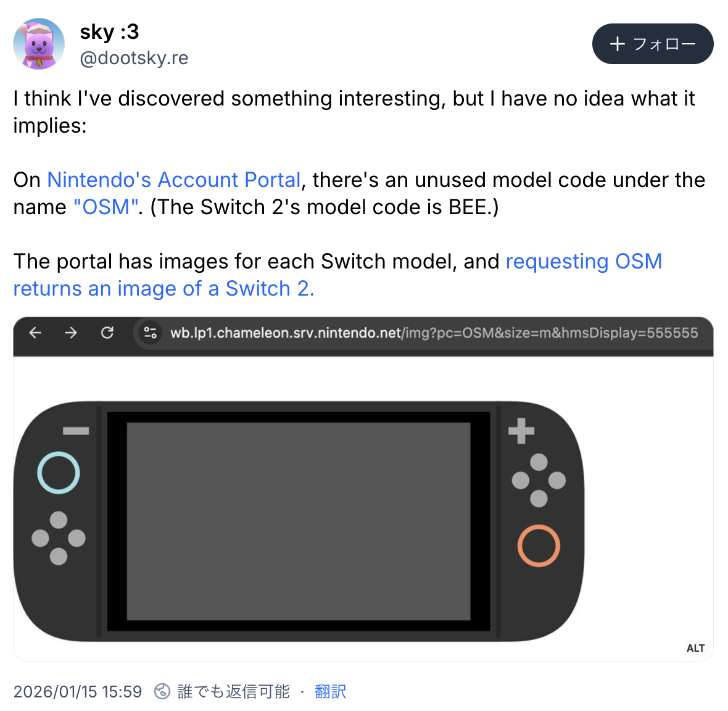
Task: Open sky :3 profile avatar
Action: [39, 44]
